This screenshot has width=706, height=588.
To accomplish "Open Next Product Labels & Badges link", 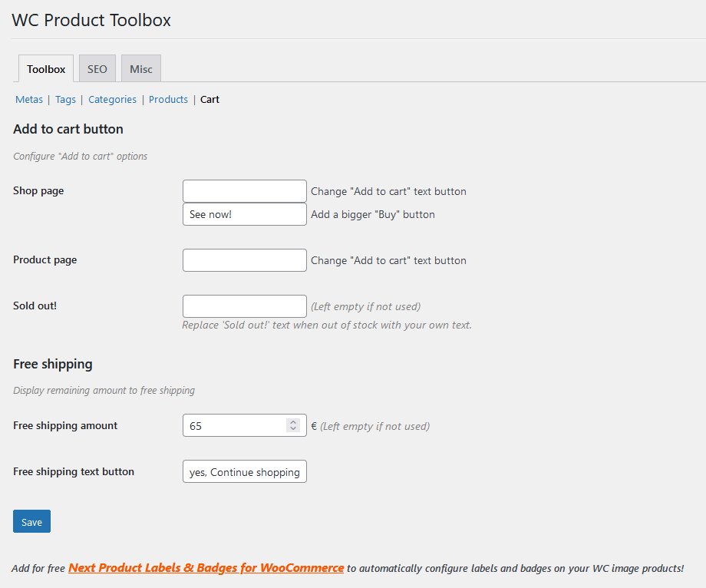I will 206,568.
